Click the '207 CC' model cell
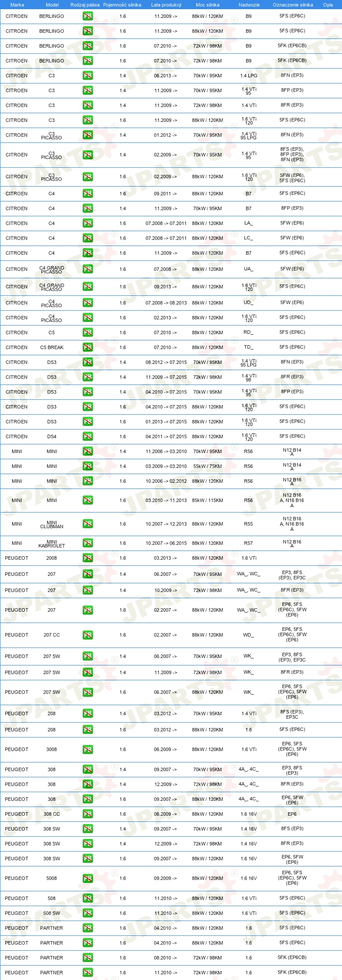This screenshot has width=342, height=980. pyautogui.click(x=52, y=635)
